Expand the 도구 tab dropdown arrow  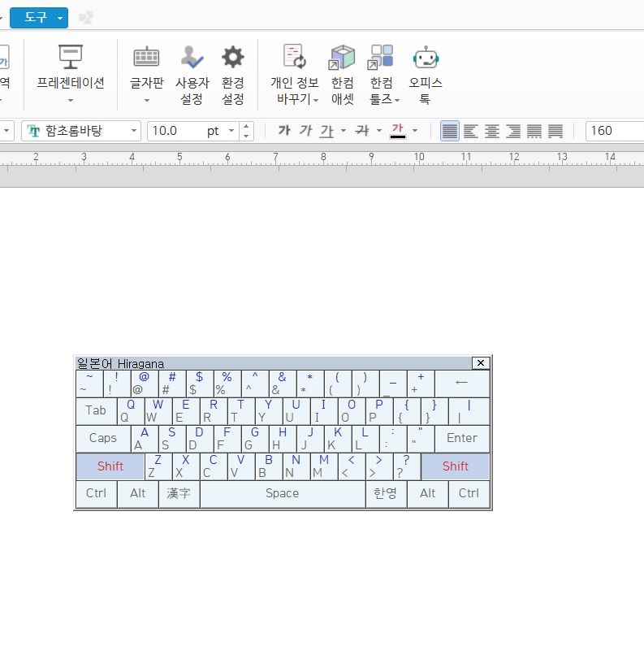click(60, 18)
